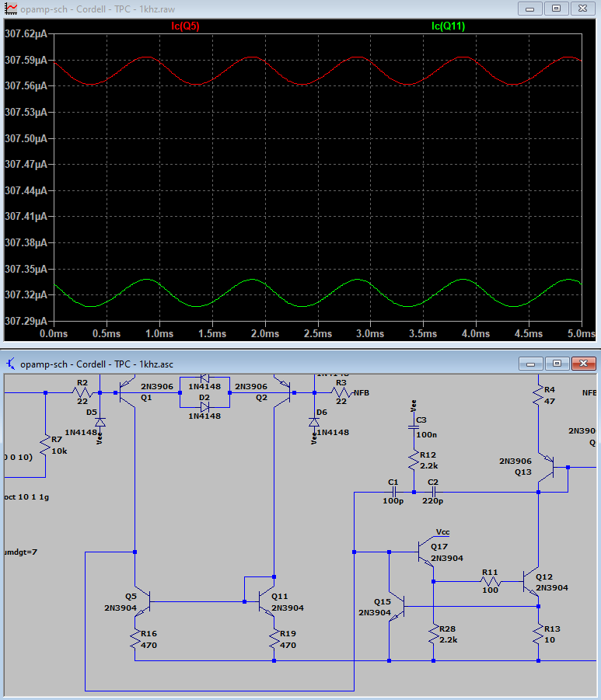
Task: Click the 'oct 10 1 1g' directive text
Action: point(26,497)
